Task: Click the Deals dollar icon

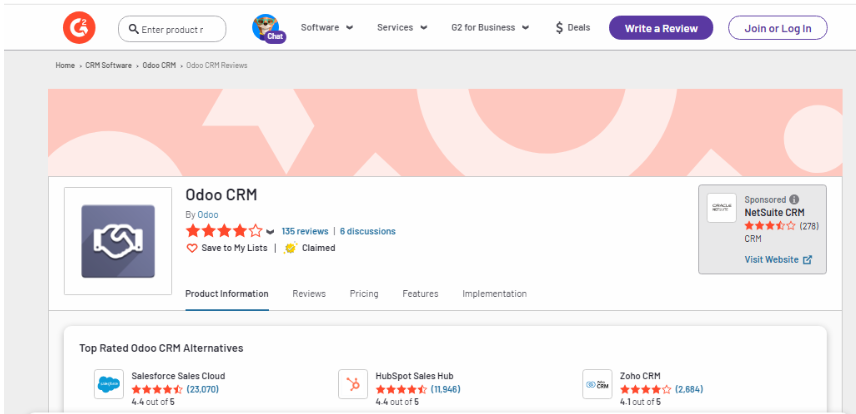Action: [559, 28]
